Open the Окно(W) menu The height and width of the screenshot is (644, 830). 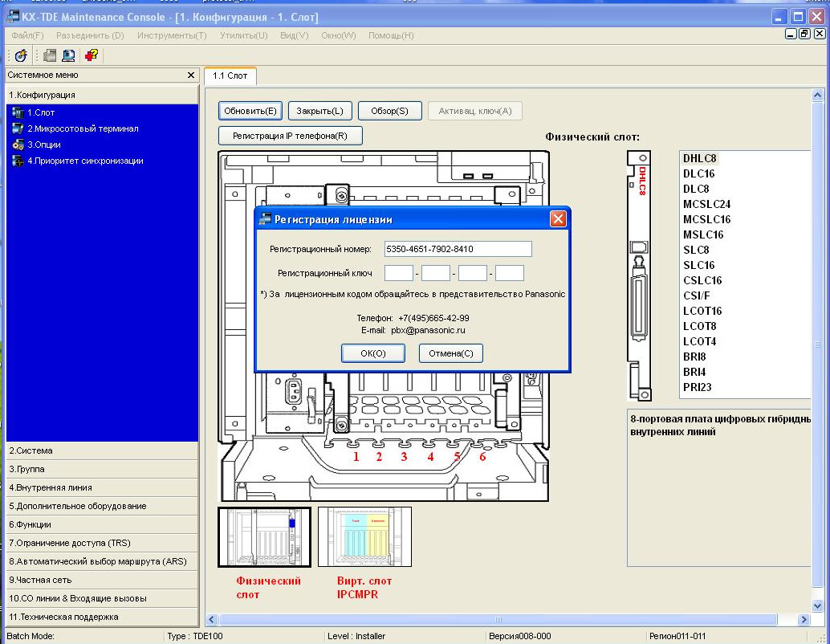coord(338,35)
